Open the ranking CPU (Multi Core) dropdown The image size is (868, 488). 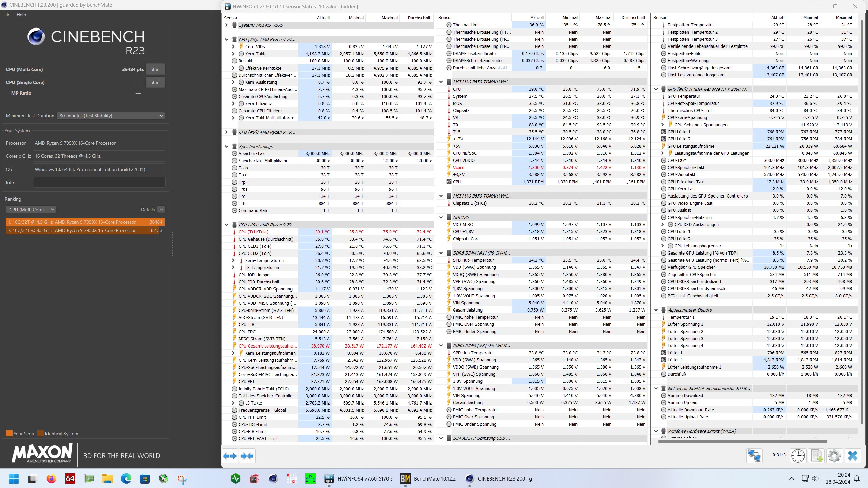[x=31, y=210]
